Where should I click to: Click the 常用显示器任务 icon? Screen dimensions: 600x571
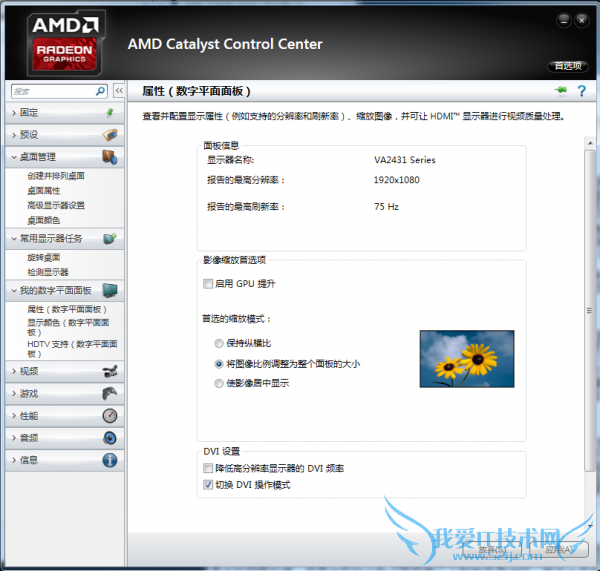(110, 239)
